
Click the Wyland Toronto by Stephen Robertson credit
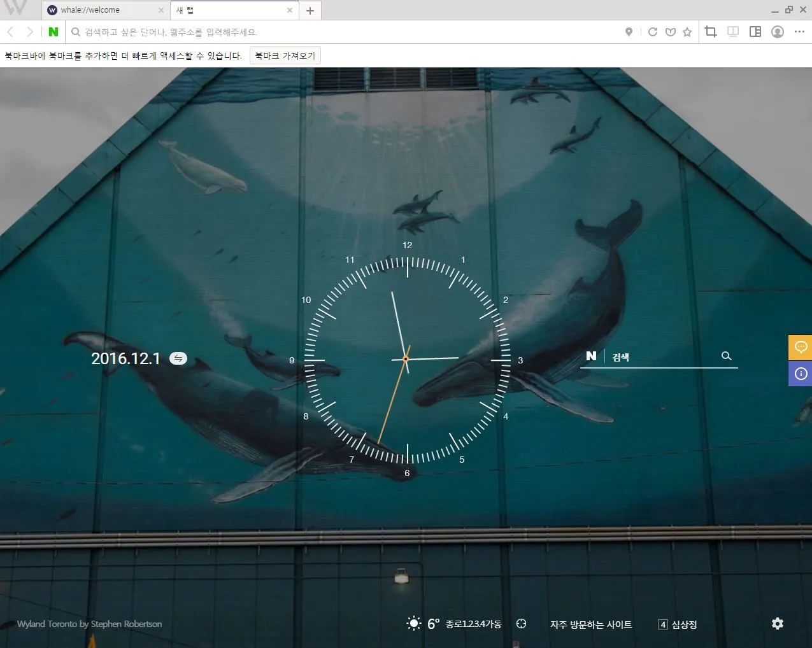tap(89, 624)
